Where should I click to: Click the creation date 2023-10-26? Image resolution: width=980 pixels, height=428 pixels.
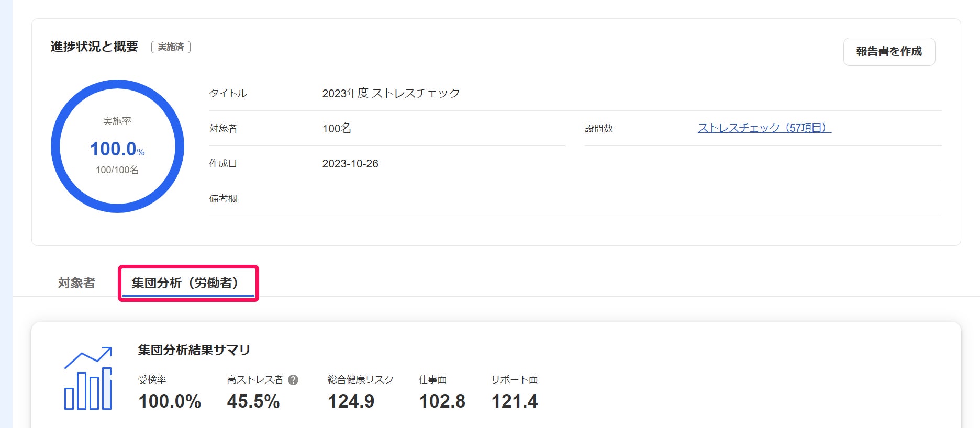(350, 164)
